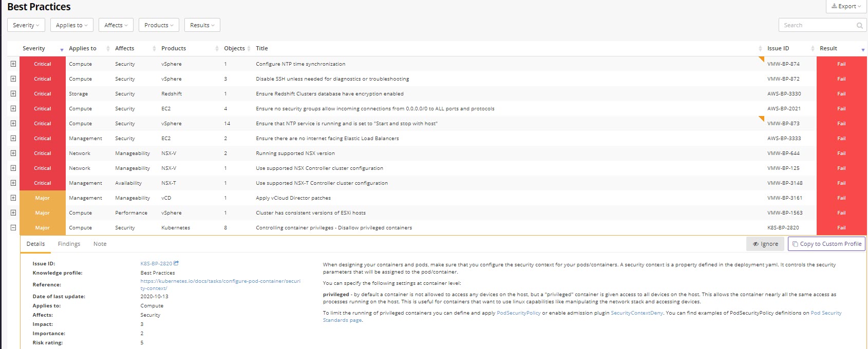Toggle Ignore for this issue

tap(765, 244)
